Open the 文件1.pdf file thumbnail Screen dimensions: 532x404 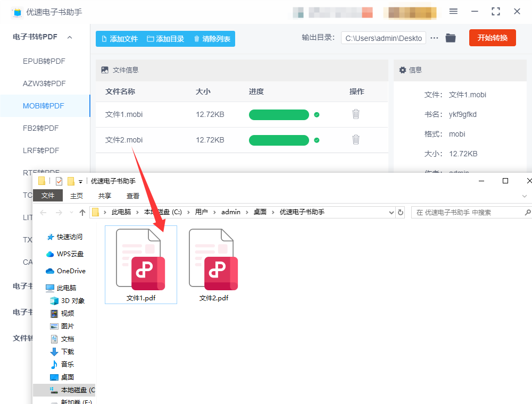pyautogui.click(x=141, y=265)
